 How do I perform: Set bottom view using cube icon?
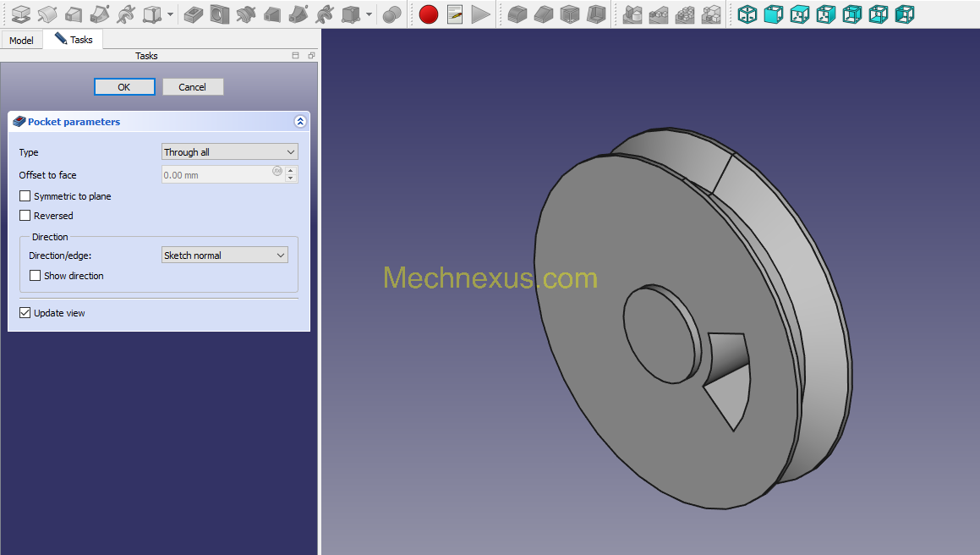tap(879, 14)
